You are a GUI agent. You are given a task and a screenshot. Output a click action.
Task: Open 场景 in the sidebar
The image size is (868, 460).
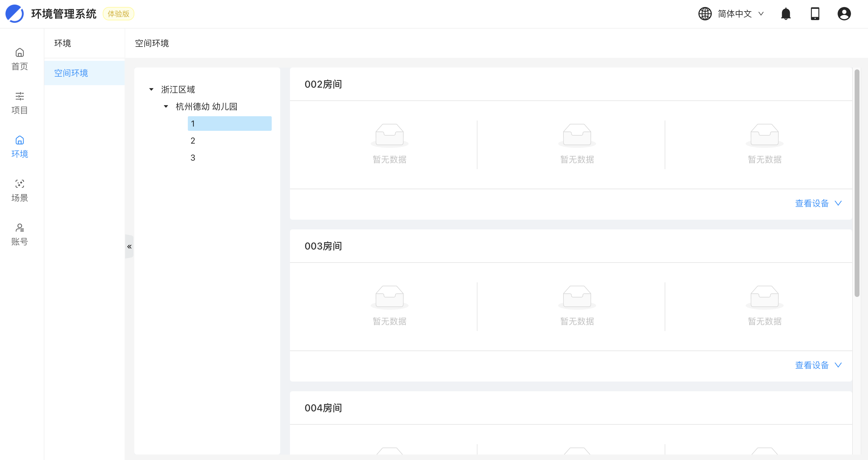tap(19, 191)
